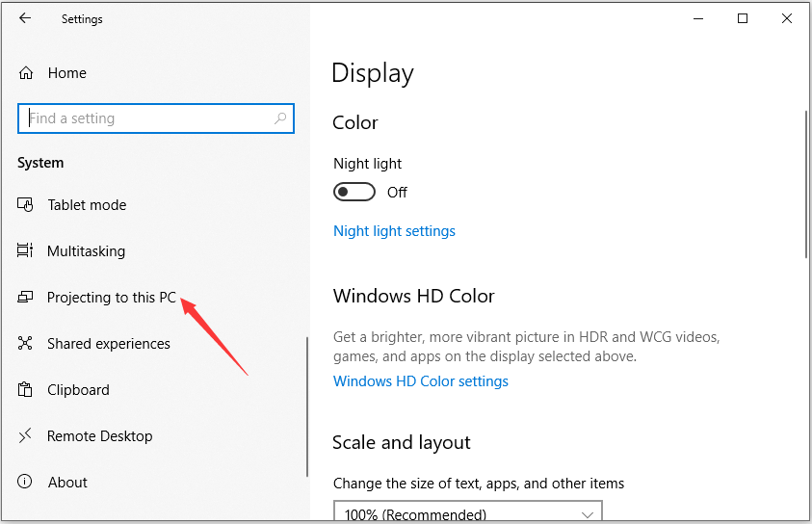
Task: Turn on the Night light switch
Action: [x=354, y=192]
